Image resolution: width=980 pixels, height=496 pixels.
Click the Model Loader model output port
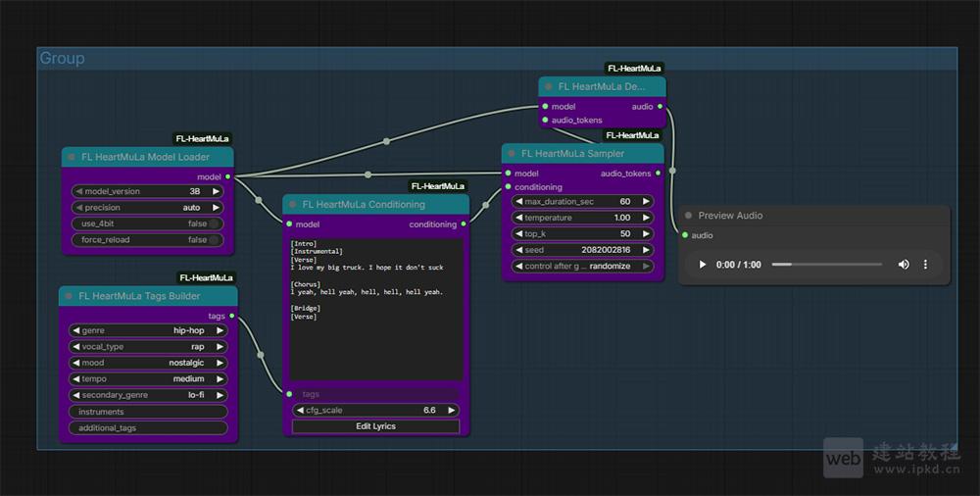pos(228,176)
